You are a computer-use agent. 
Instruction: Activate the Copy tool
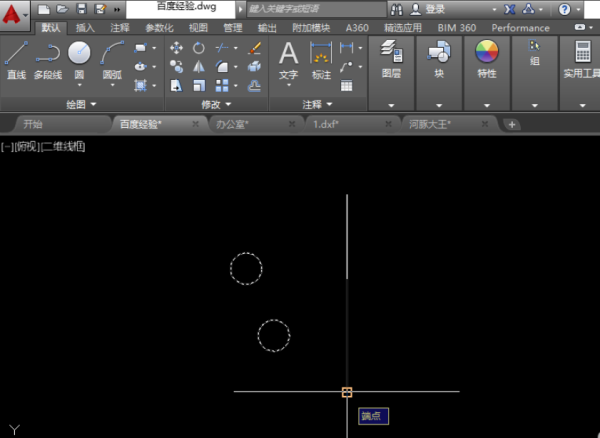tap(176, 67)
